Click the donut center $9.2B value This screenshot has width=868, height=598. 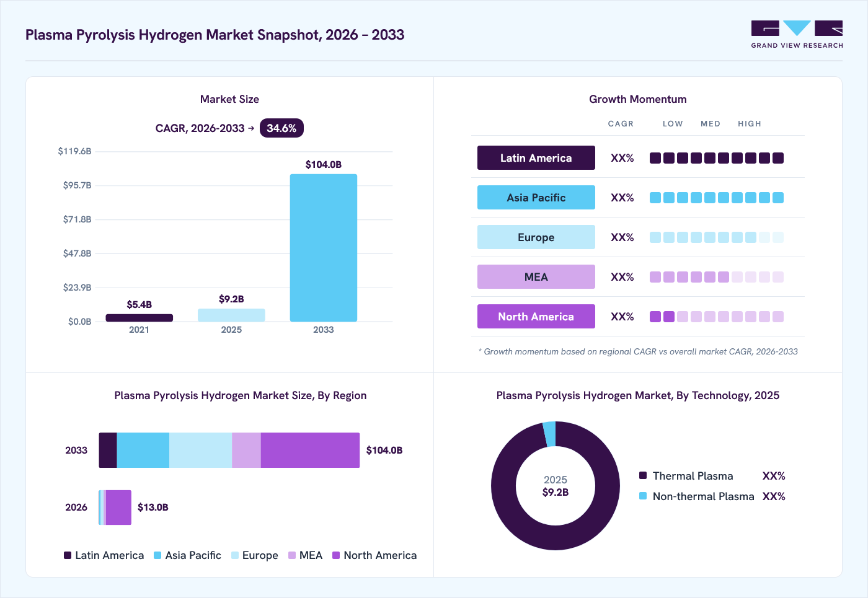pos(556,492)
